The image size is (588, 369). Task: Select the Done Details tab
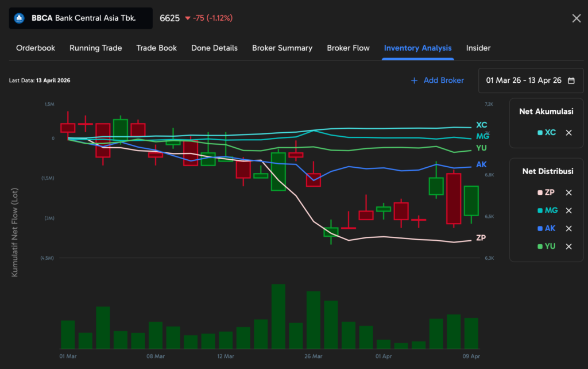pyautogui.click(x=215, y=48)
